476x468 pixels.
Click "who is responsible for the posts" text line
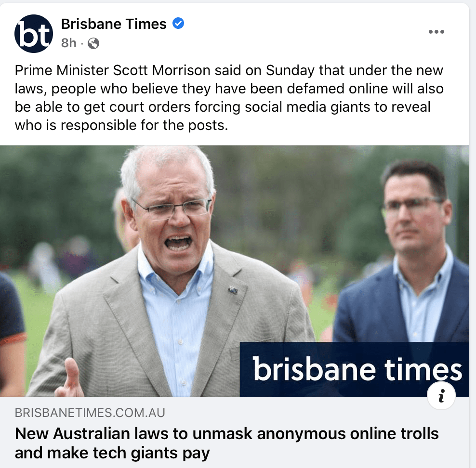[x=121, y=125]
